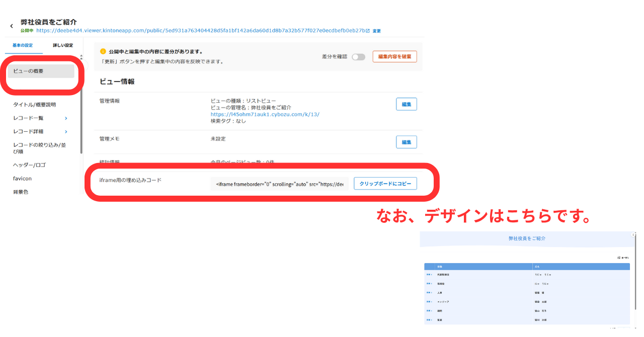Copy the iframe embed code to clipboard
Image resolution: width=644 pixels, height=337 pixels.
[385, 183]
